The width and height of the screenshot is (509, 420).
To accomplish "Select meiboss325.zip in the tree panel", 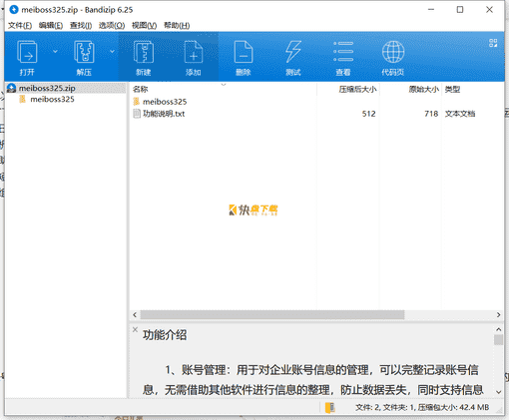I will click(x=47, y=88).
